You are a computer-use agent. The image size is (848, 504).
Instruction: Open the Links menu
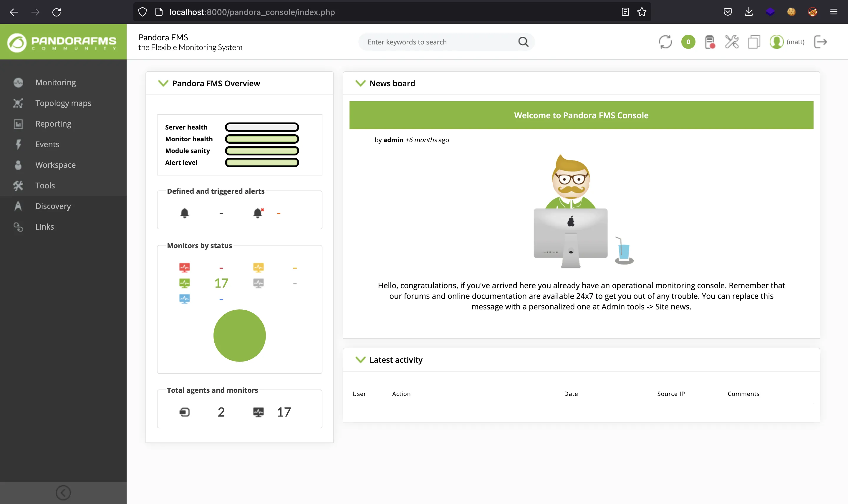pyautogui.click(x=63, y=227)
